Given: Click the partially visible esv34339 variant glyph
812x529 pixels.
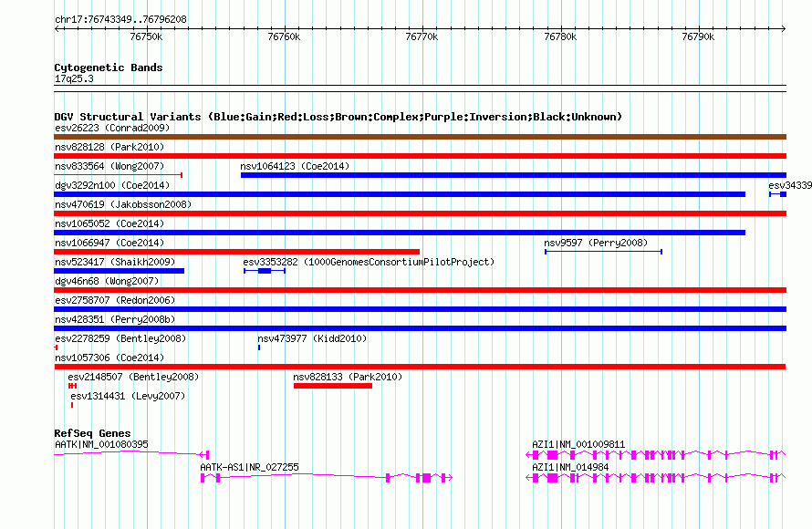Looking at the screenshot, I should click(778, 194).
